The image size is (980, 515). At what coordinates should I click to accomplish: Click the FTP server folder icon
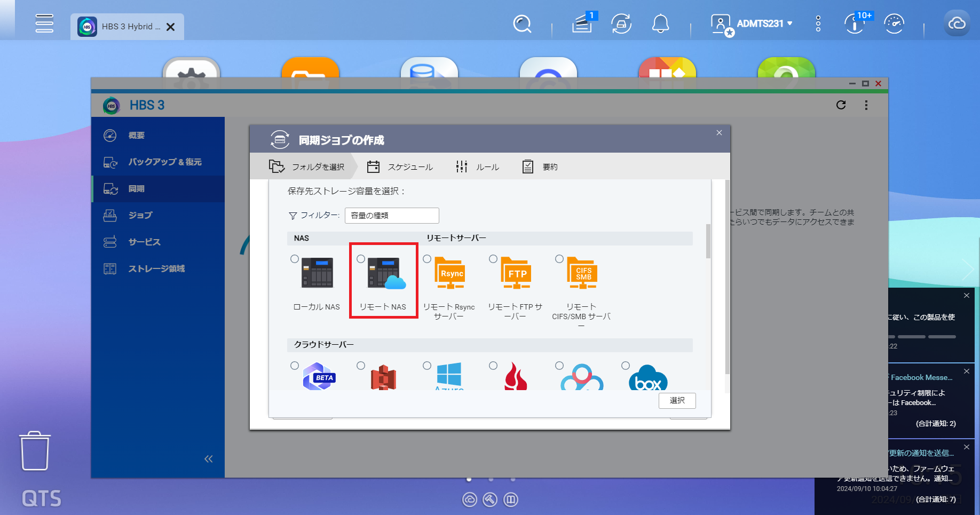pyautogui.click(x=516, y=273)
